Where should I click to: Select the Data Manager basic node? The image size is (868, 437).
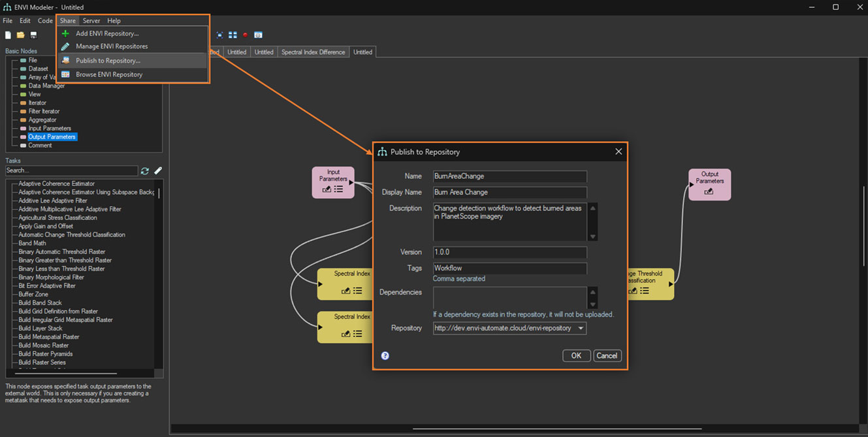pos(46,86)
